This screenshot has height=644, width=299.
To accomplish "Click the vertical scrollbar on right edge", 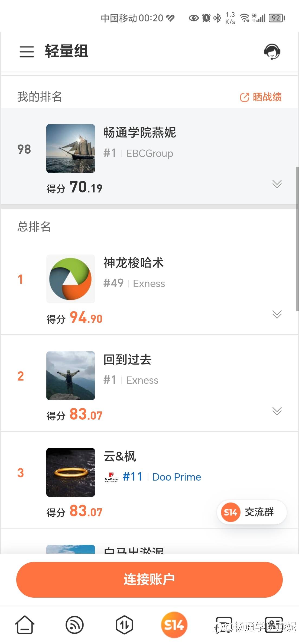I will tap(297, 239).
